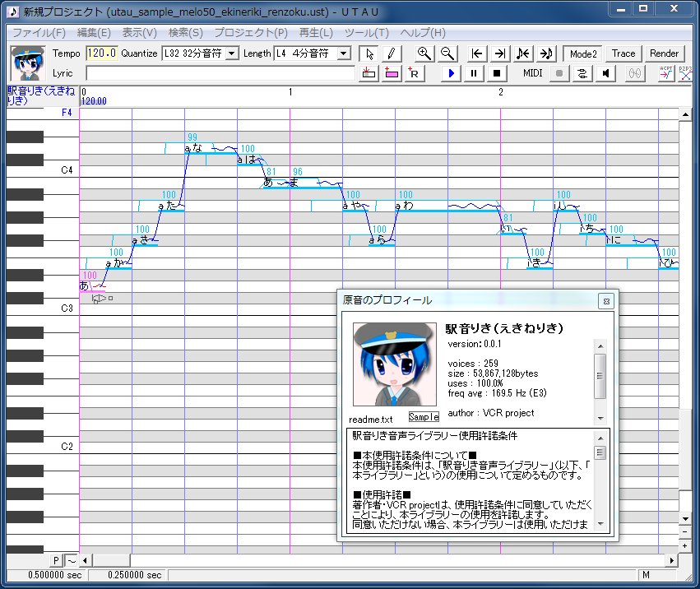The height and width of the screenshot is (589, 700).
Task: Click the piano roll's vertical scroll up arrow
Action: click(x=685, y=115)
